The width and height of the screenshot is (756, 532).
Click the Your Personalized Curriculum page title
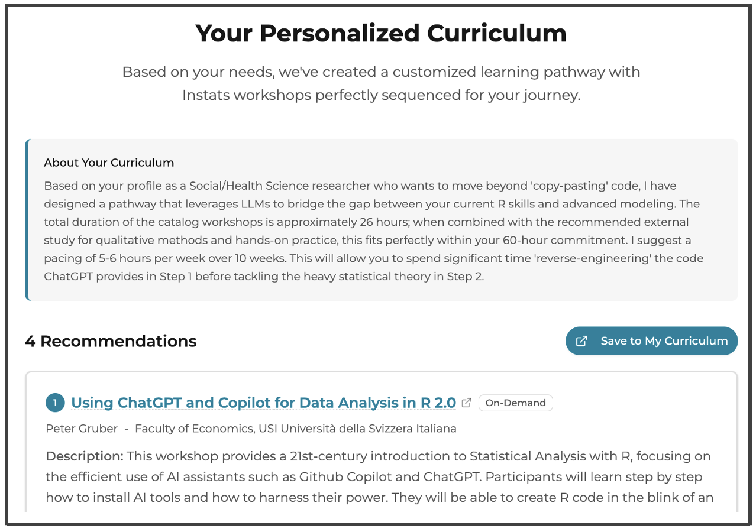(381, 33)
